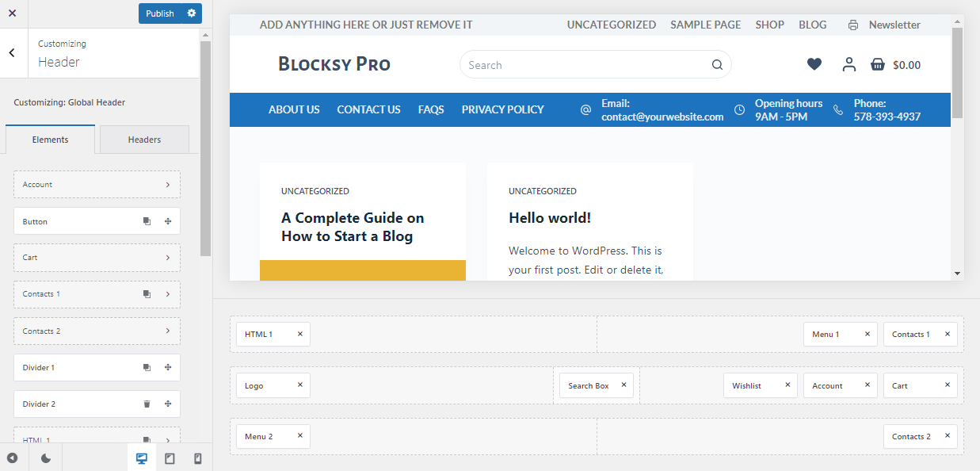This screenshot has height=471, width=980.
Task: Open the SHOP menu item in the preview
Action: tap(768, 25)
